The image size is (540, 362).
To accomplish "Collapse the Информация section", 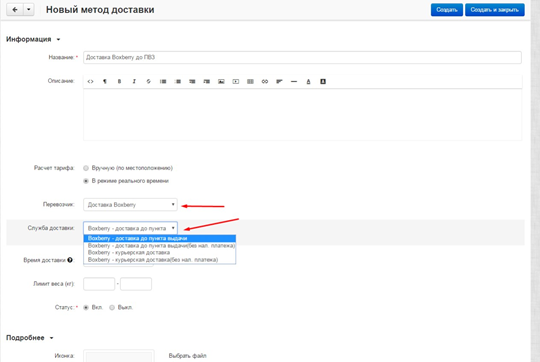I will tap(33, 39).
